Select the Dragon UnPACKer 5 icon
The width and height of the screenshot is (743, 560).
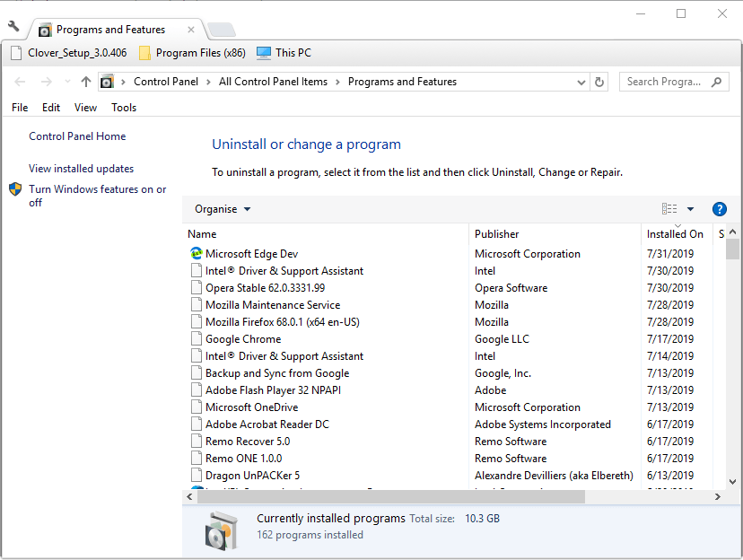point(197,476)
